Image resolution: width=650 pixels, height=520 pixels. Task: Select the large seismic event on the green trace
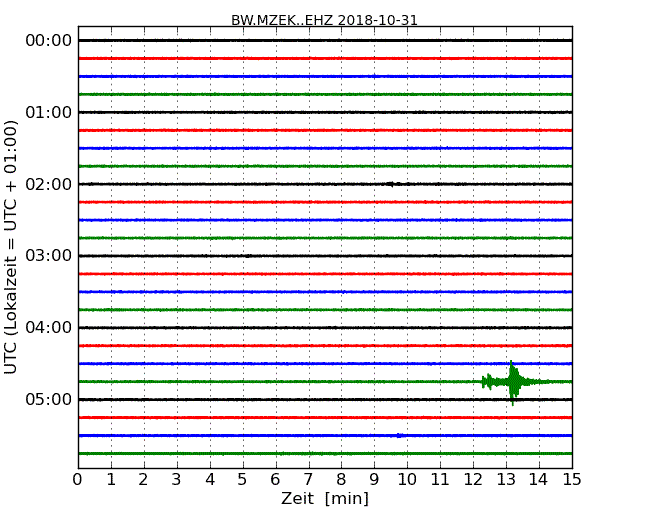tap(513, 381)
